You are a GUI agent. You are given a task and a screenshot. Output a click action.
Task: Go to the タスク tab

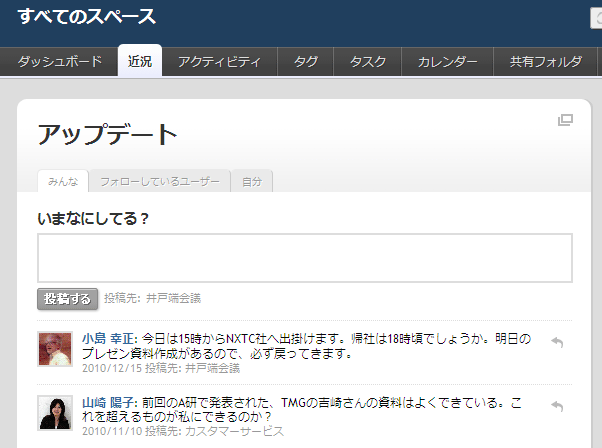click(x=367, y=61)
